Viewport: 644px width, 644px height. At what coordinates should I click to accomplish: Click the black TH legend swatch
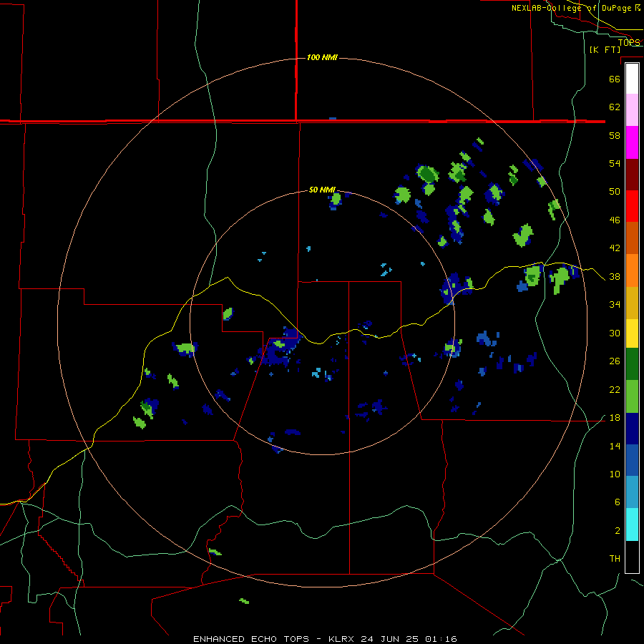pos(632,557)
